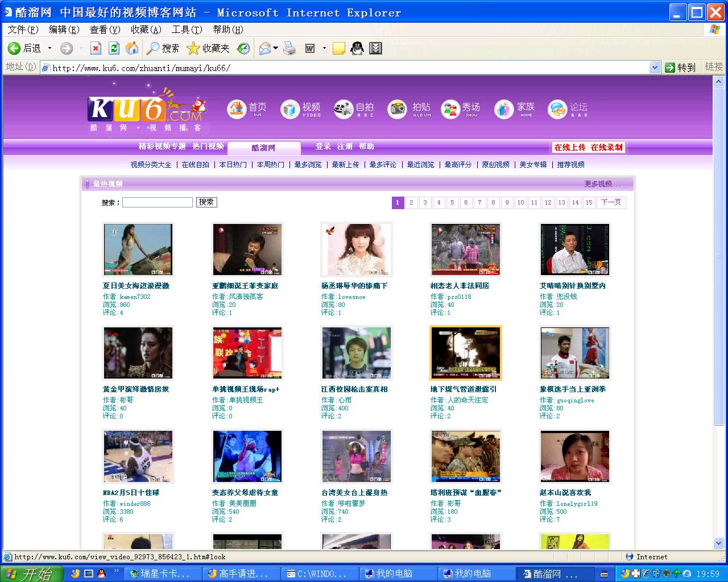Open author kamen7302 profile link
728x582 pixels.
[135, 297]
